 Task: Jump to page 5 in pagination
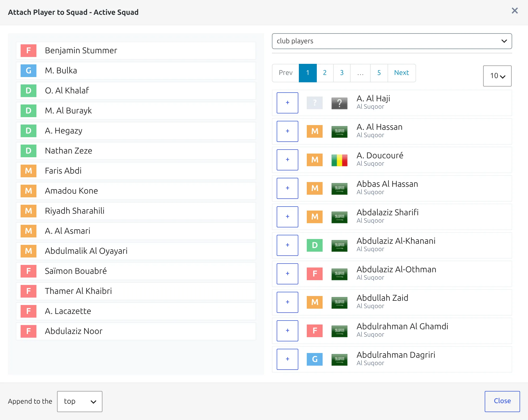[379, 73]
